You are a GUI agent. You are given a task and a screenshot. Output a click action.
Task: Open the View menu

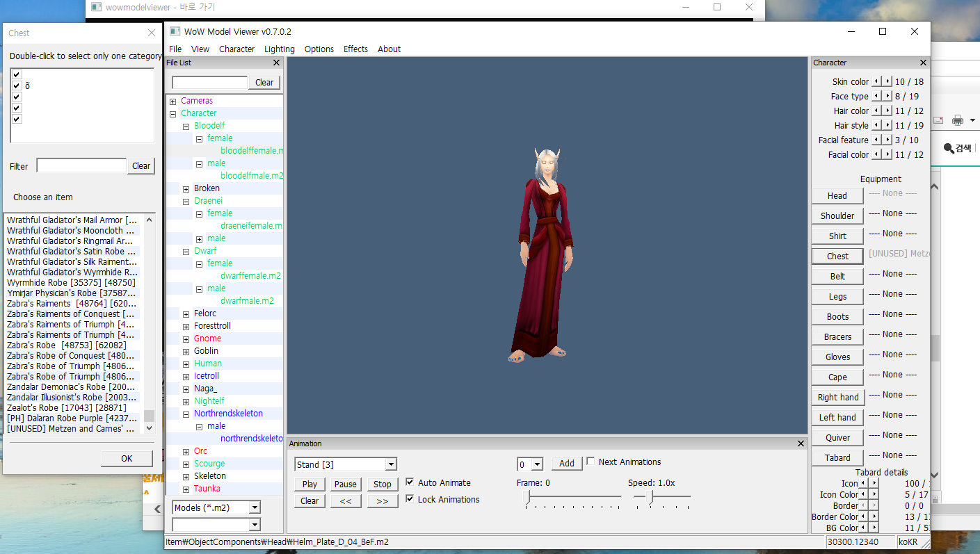pyautogui.click(x=200, y=49)
